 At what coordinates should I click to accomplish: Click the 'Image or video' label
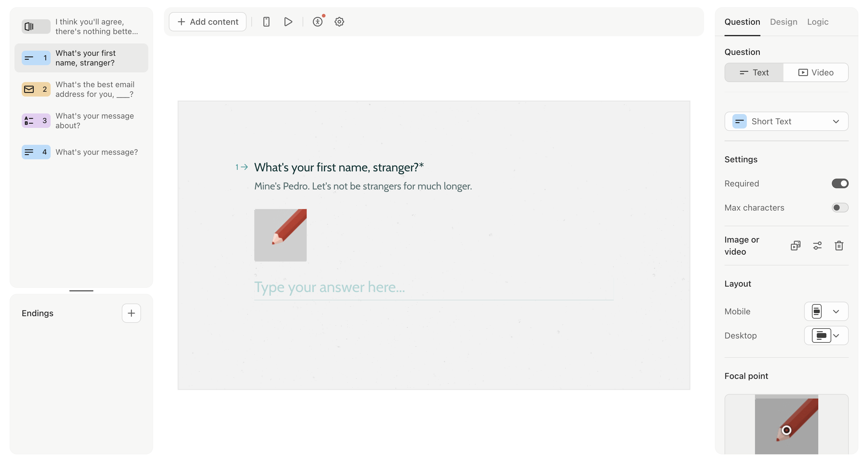pos(742,246)
